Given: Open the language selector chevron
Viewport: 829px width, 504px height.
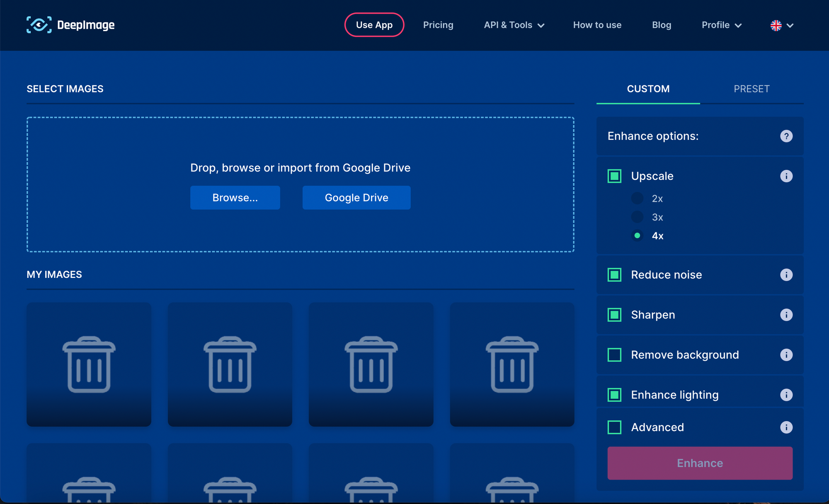Looking at the screenshot, I should coord(790,26).
